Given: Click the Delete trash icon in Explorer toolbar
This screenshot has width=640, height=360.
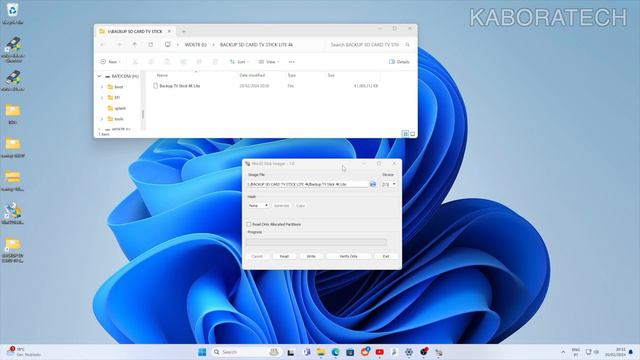Looking at the screenshot, I should pos(215,62).
